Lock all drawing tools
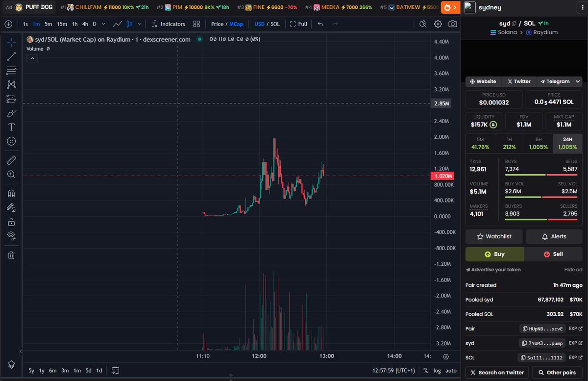 (x=11, y=222)
